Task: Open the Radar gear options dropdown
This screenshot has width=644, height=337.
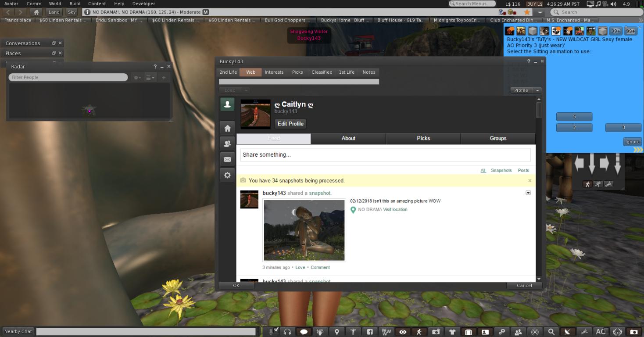Action: (137, 78)
